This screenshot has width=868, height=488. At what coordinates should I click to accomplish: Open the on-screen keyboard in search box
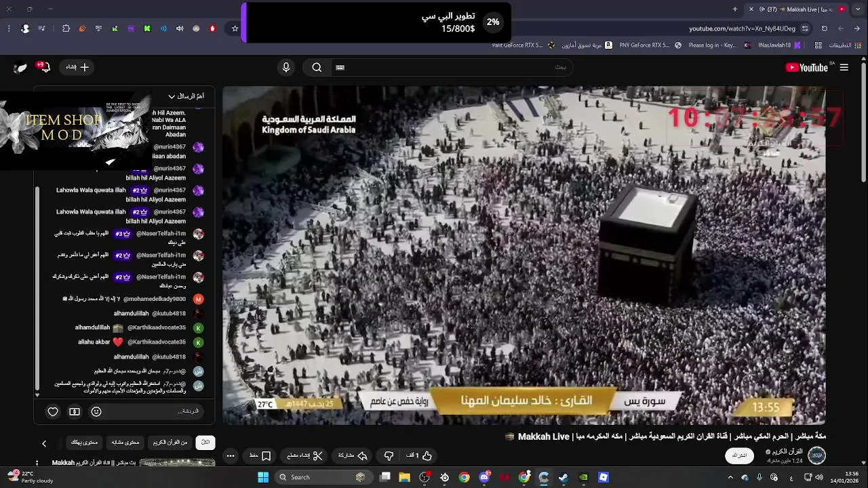340,67
